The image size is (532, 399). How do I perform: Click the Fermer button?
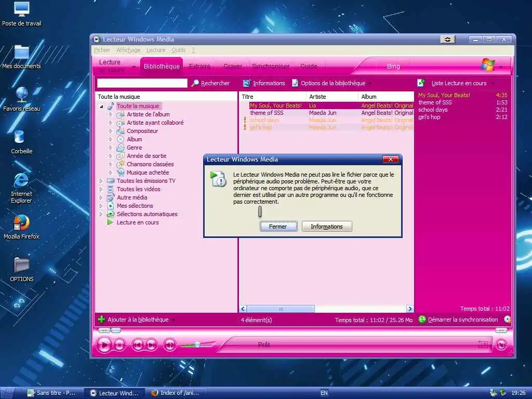[278, 227]
